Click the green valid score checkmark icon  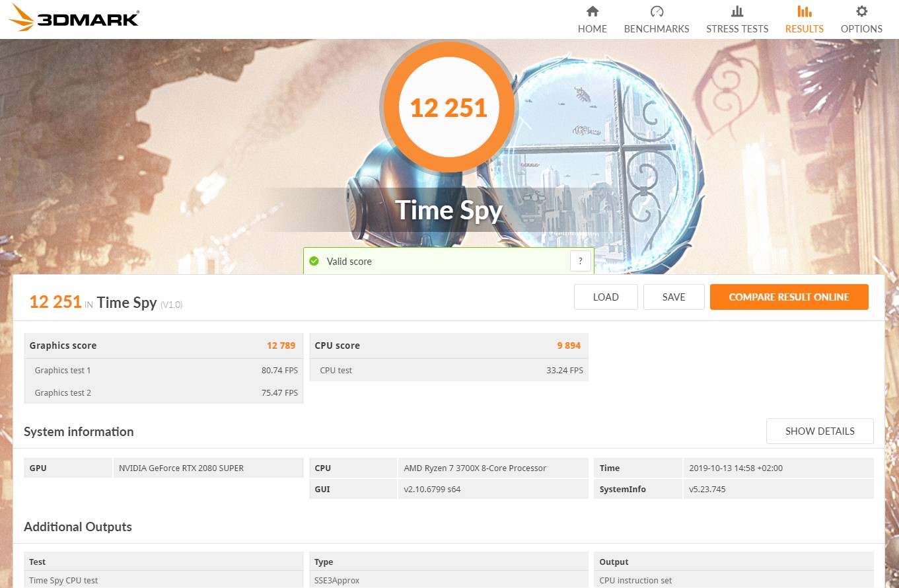(314, 261)
